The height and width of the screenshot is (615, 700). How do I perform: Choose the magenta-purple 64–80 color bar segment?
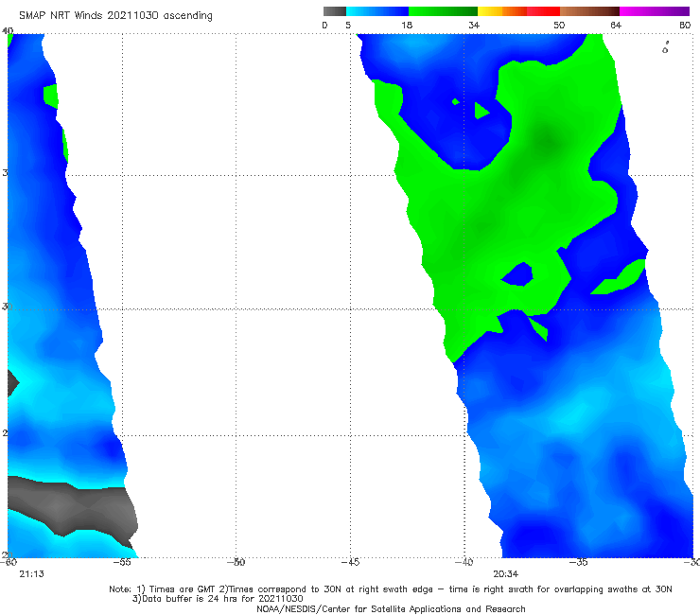(x=655, y=11)
